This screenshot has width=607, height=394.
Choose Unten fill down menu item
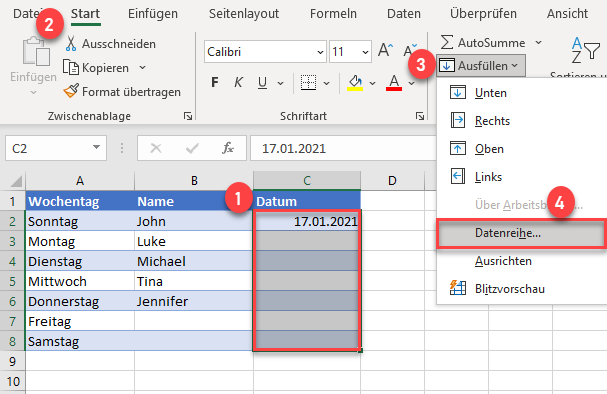tap(521, 93)
